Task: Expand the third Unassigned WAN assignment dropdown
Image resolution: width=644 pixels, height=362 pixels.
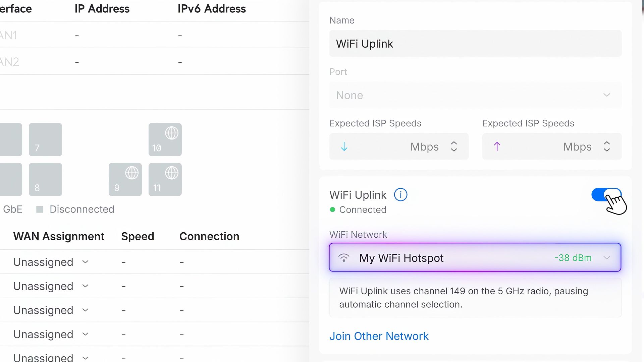Action: 51,310
